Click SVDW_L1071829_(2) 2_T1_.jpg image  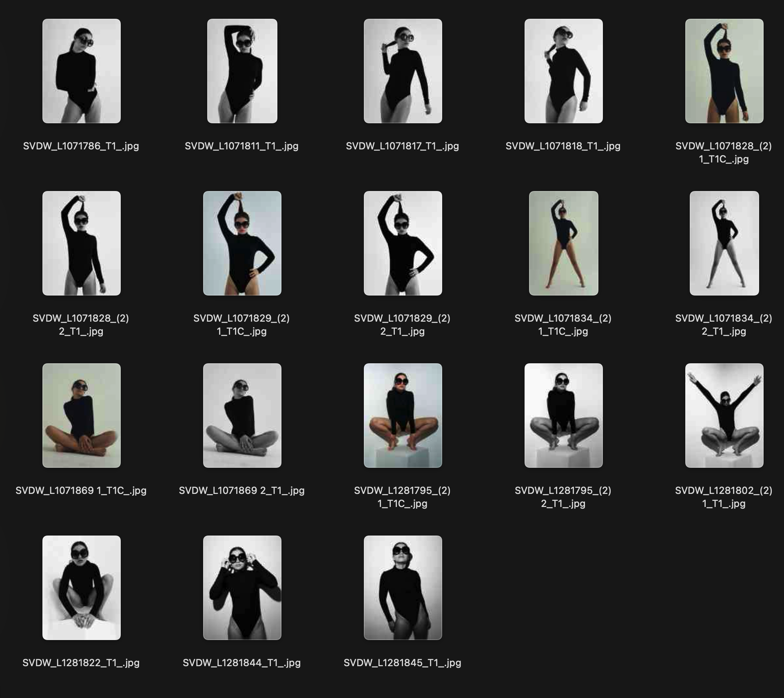pyautogui.click(x=402, y=244)
